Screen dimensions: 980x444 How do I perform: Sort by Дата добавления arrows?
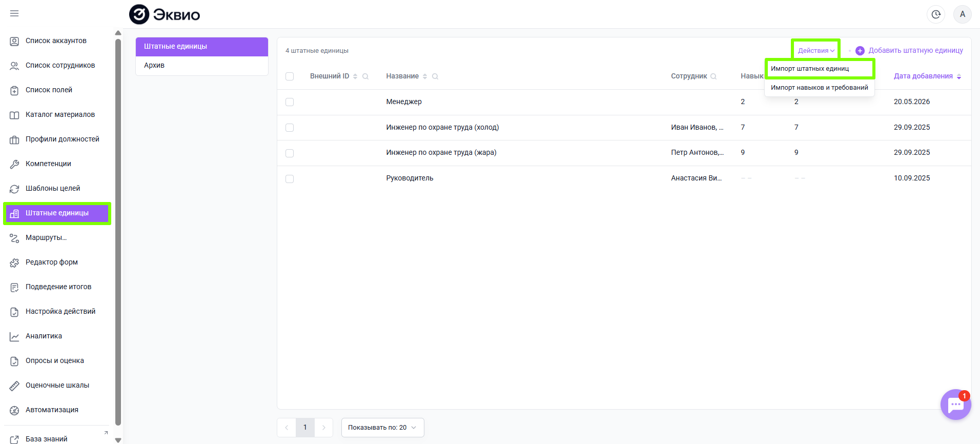pos(959,76)
